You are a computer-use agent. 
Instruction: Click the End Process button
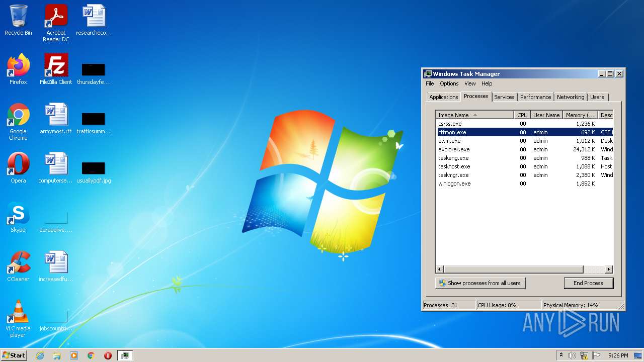coord(588,283)
